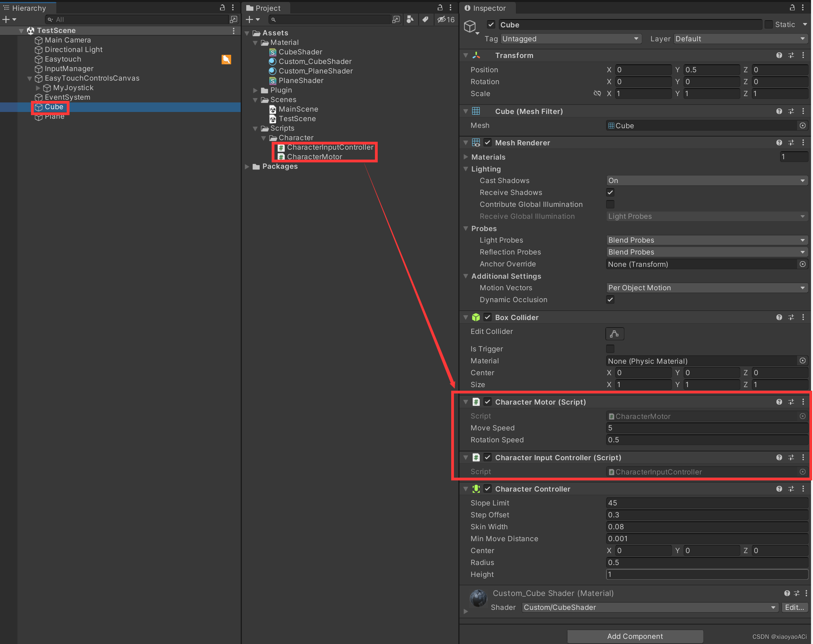The width and height of the screenshot is (813, 644).
Task: Open the Hierarchy create plus menu
Action: 9,19
